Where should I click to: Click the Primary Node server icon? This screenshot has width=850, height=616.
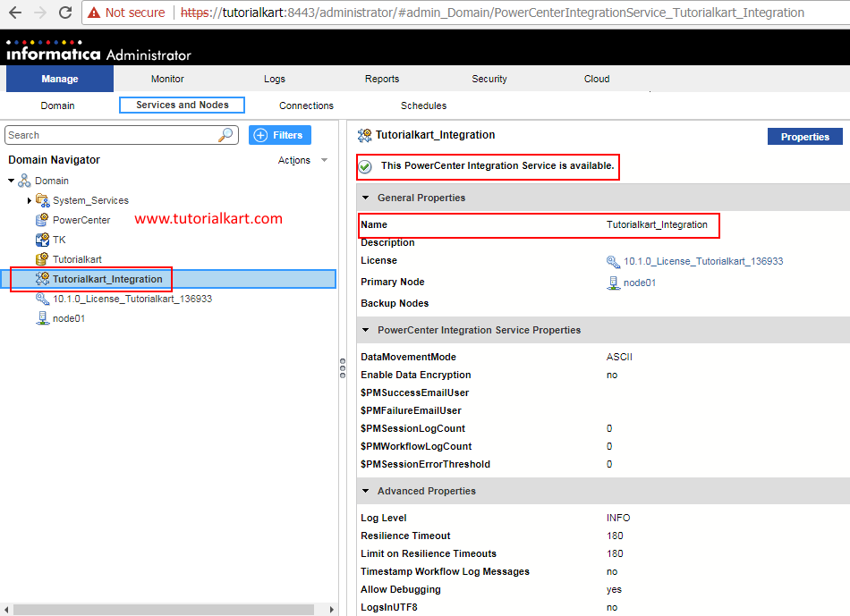(x=613, y=283)
